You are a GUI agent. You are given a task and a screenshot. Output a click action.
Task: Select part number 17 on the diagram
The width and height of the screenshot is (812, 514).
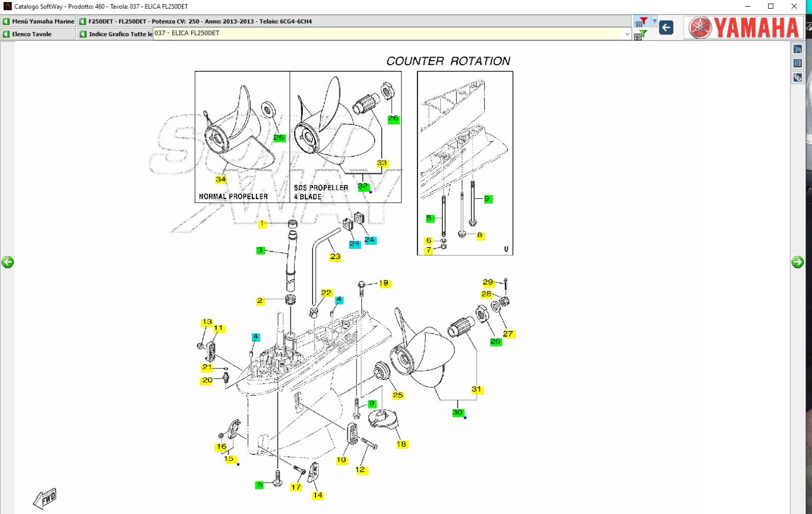pyautogui.click(x=296, y=487)
